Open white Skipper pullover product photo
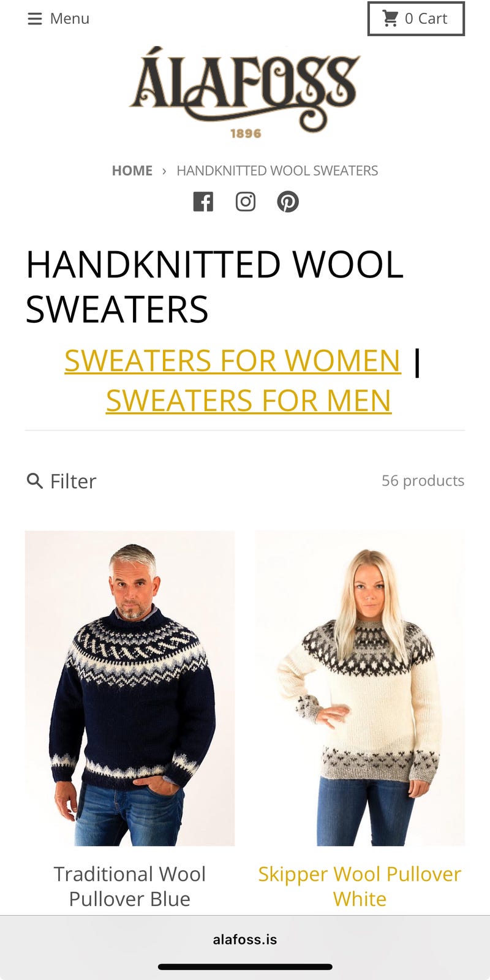 (x=360, y=688)
